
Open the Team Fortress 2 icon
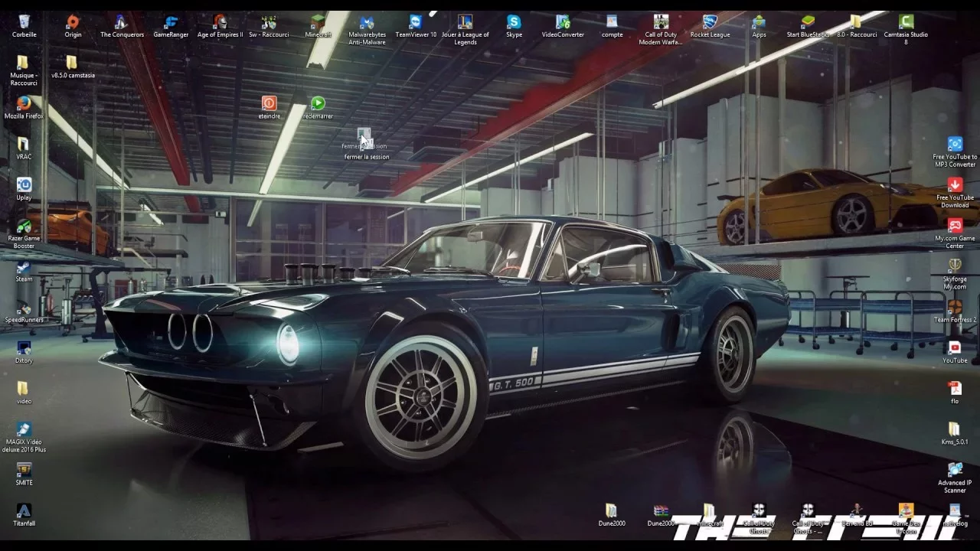(x=955, y=307)
